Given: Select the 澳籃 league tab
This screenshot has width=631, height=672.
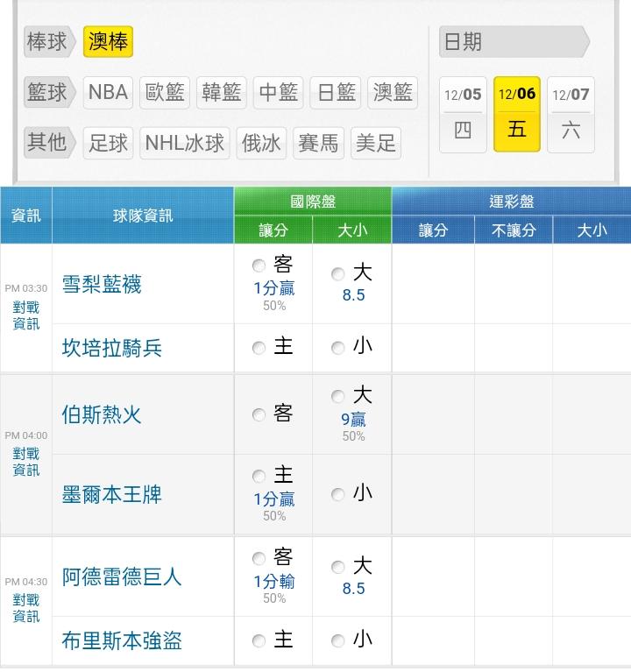Looking at the screenshot, I should point(393,92).
